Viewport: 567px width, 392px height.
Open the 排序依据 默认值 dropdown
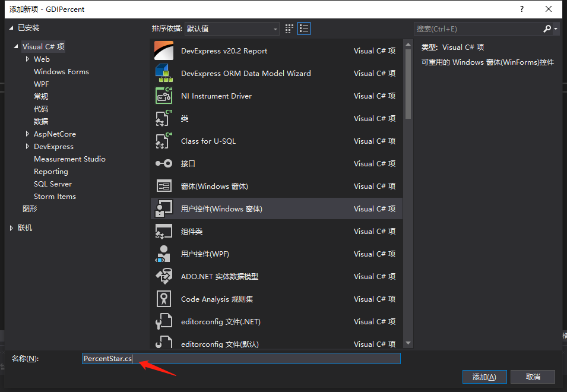[232, 29]
